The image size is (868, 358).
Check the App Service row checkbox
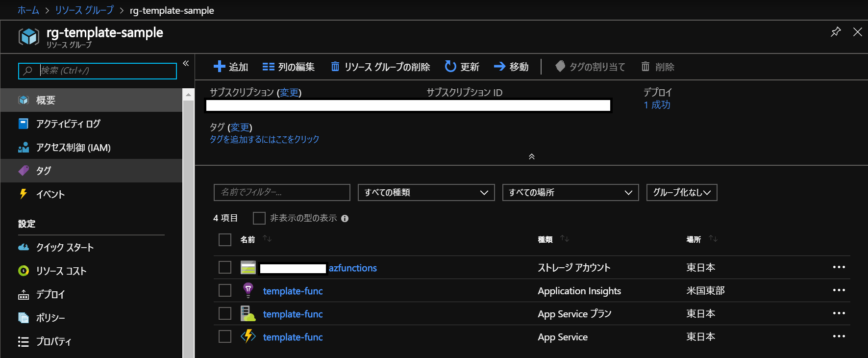[225, 336]
